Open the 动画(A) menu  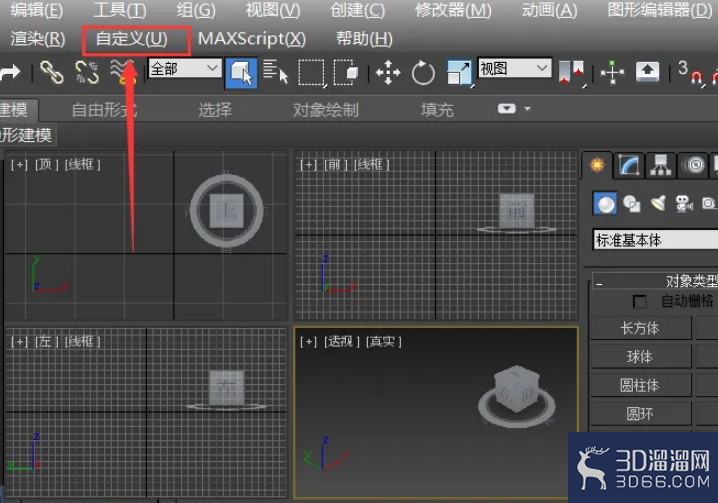(x=549, y=10)
